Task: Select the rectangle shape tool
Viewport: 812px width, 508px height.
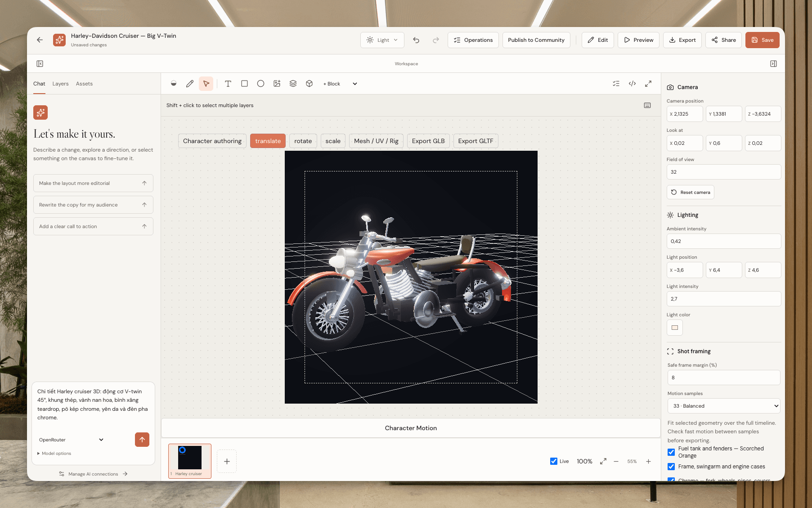Action: [x=244, y=84]
